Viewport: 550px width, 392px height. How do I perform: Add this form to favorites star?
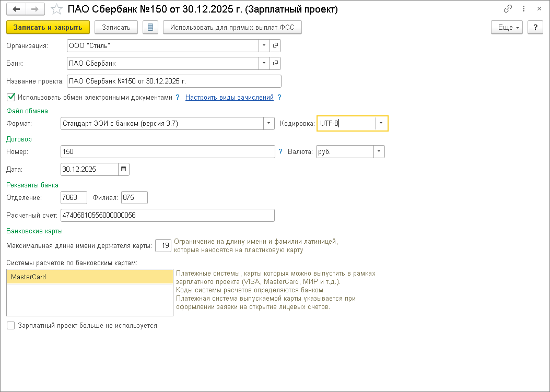[58, 9]
